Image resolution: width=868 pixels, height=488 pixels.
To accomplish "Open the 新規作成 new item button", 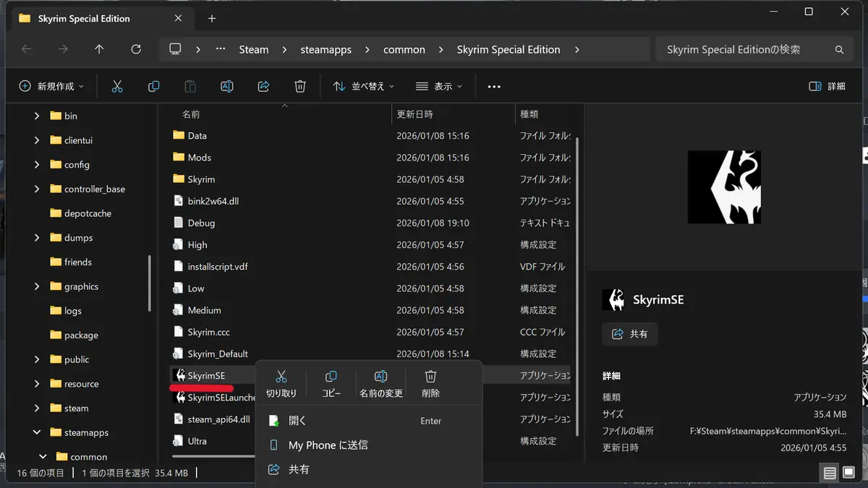I will (x=51, y=86).
